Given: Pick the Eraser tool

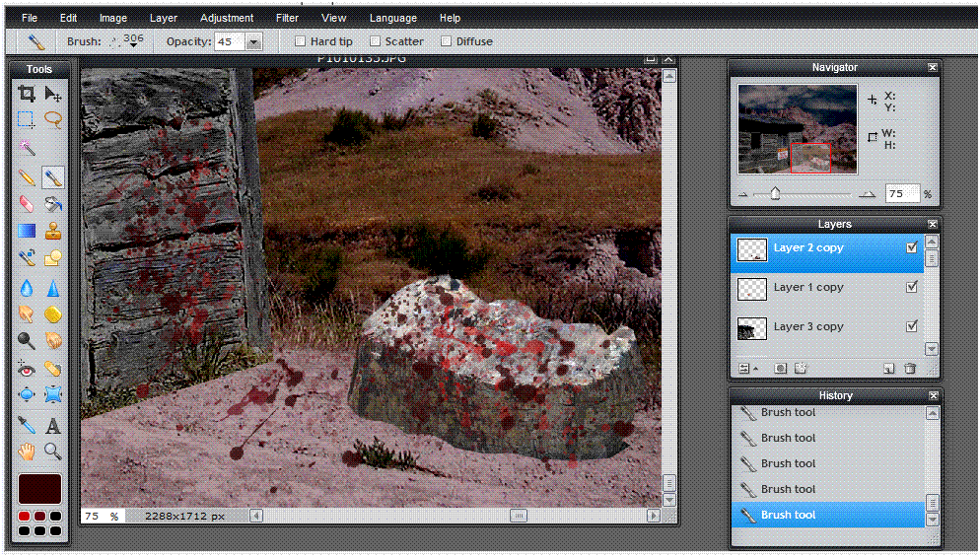Looking at the screenshot, I should point(27,204).
